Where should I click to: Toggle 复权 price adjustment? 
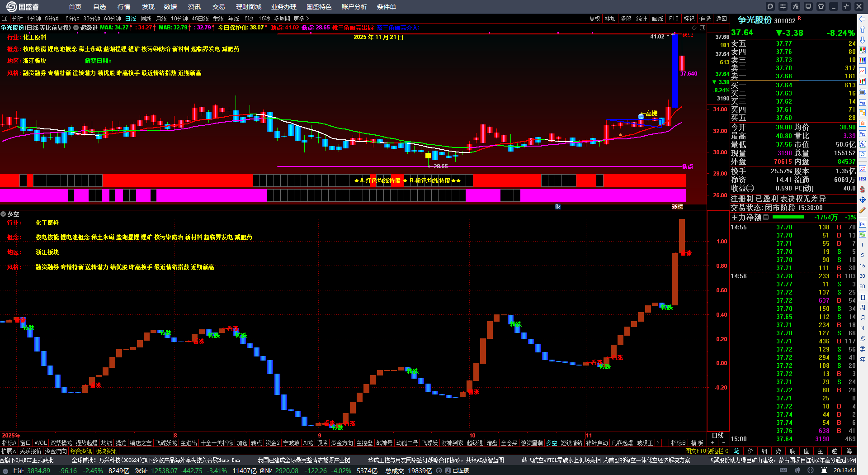pyautogui.click(x=594, y=19)
